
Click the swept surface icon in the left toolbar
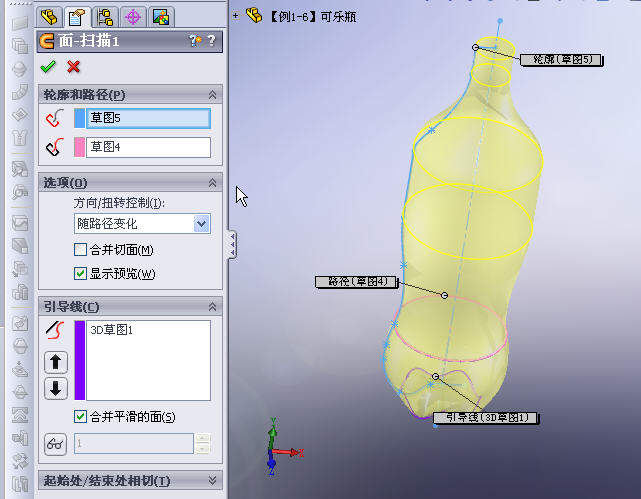pos(20,92)
